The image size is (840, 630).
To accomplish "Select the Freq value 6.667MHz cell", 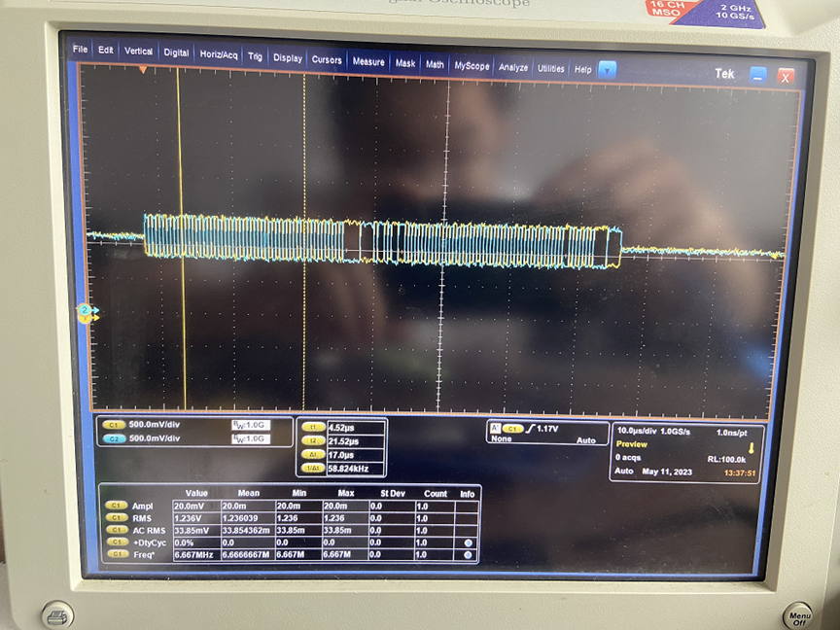I will pyautogui.click(x=196, y=554).
